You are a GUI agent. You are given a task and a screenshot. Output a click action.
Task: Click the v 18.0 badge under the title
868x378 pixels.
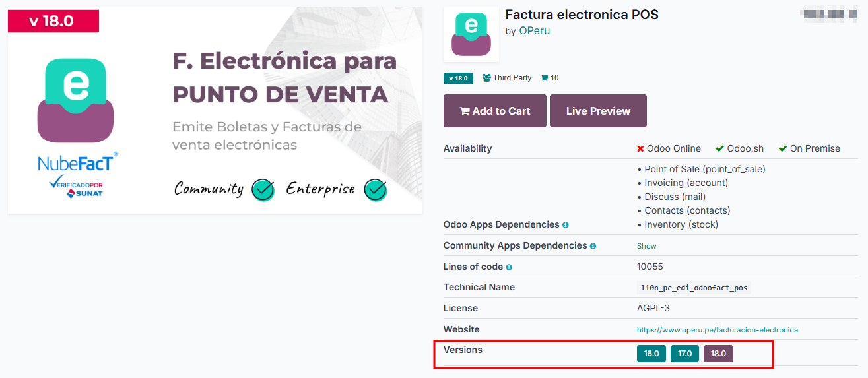458,78
